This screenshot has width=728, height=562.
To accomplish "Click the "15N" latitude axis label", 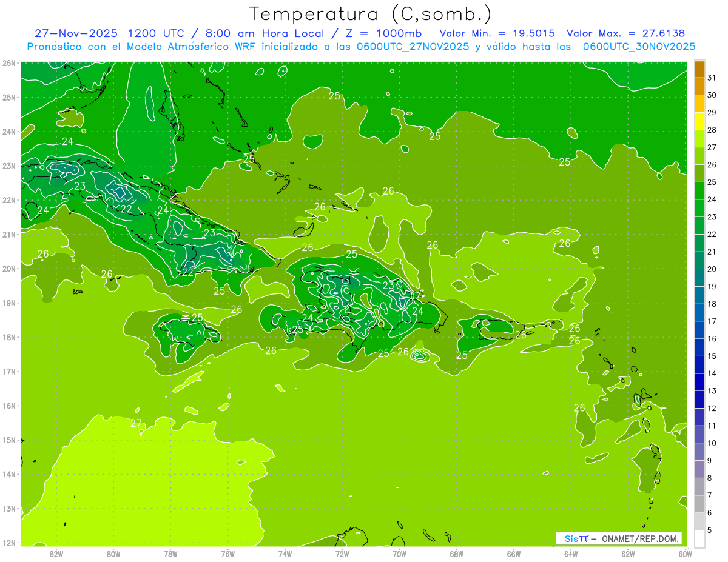I will [8, 440].
